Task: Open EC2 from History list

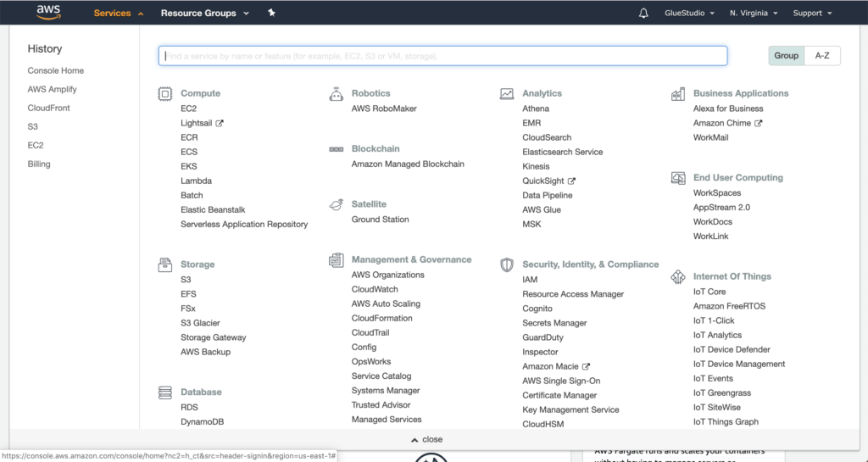Action: (x=36, y=145)
